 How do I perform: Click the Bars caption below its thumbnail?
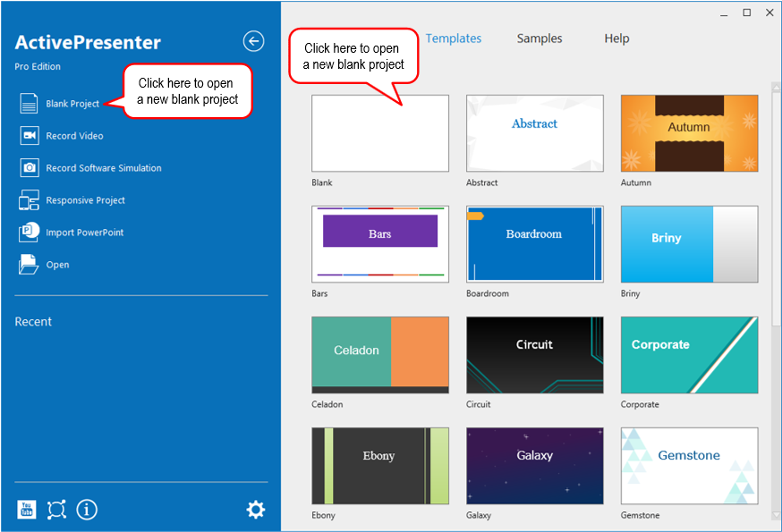pyautogui.click(x=319, y=293)
